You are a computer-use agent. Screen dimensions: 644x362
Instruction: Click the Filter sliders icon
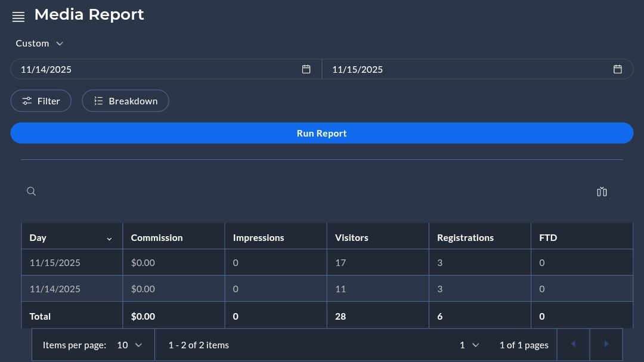click(27, 101)
